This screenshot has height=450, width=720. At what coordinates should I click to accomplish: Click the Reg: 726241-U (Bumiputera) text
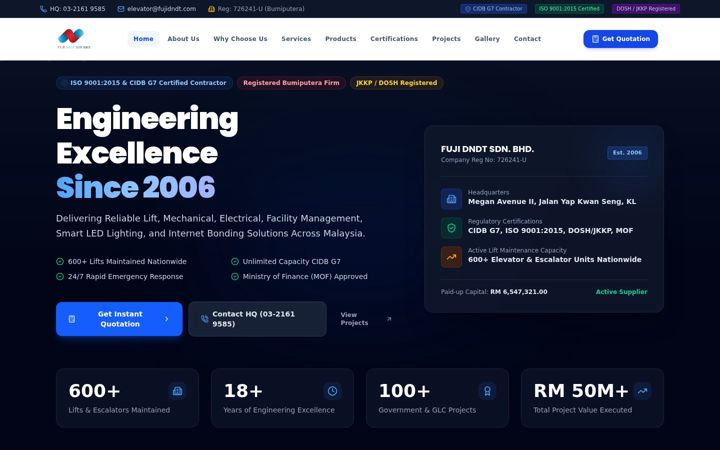261,9
